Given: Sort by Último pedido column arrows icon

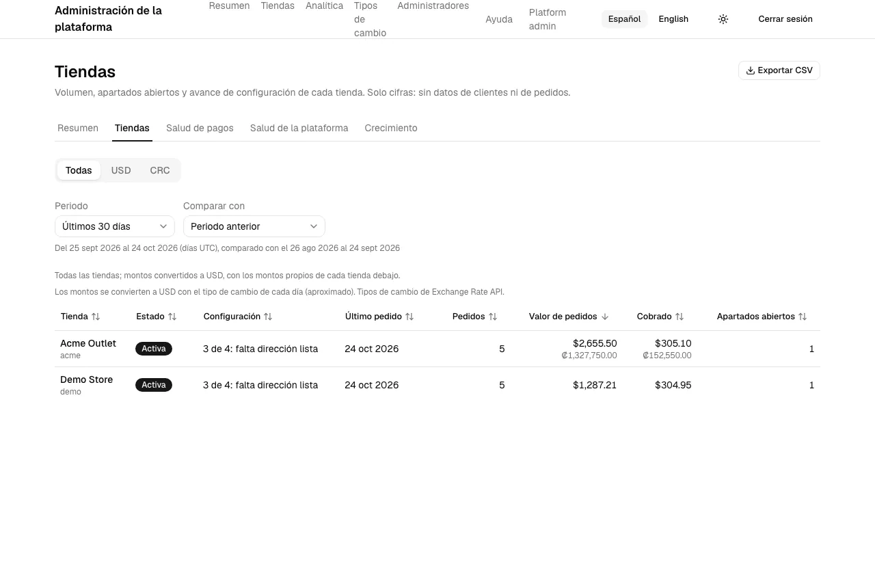Looking at the screenshot, I should (409, 317).
